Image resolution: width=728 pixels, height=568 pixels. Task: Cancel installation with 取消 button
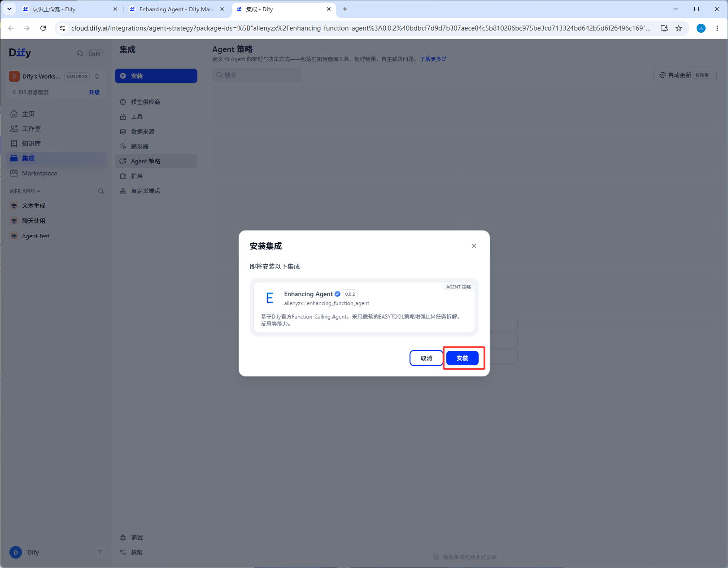[426, 358]
